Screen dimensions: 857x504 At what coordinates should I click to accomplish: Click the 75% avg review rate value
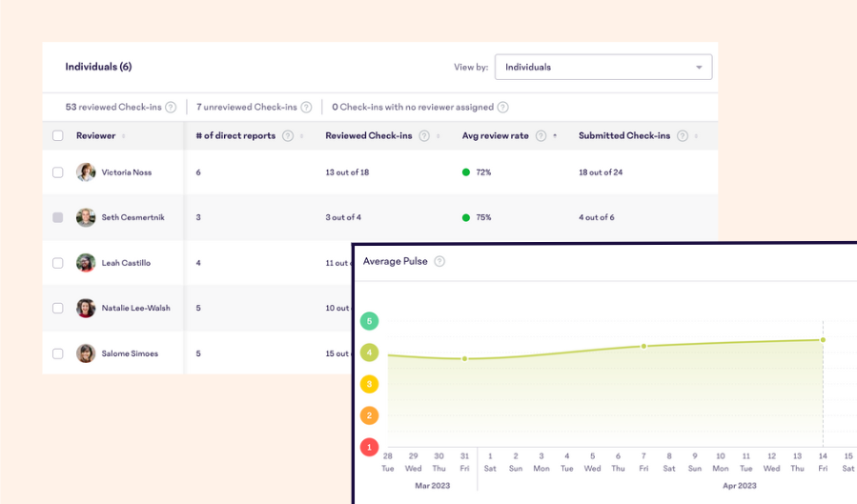483,217
